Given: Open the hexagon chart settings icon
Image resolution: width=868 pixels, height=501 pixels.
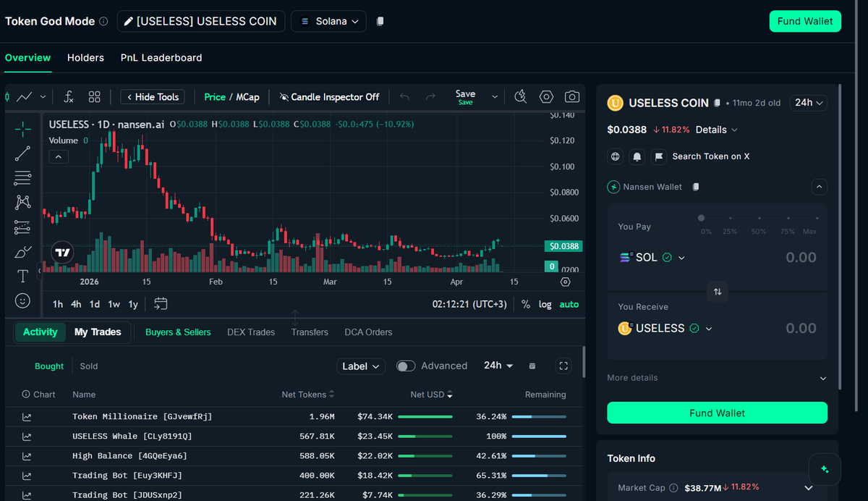Looking at the screenshot, I should [x=546, y=96].
